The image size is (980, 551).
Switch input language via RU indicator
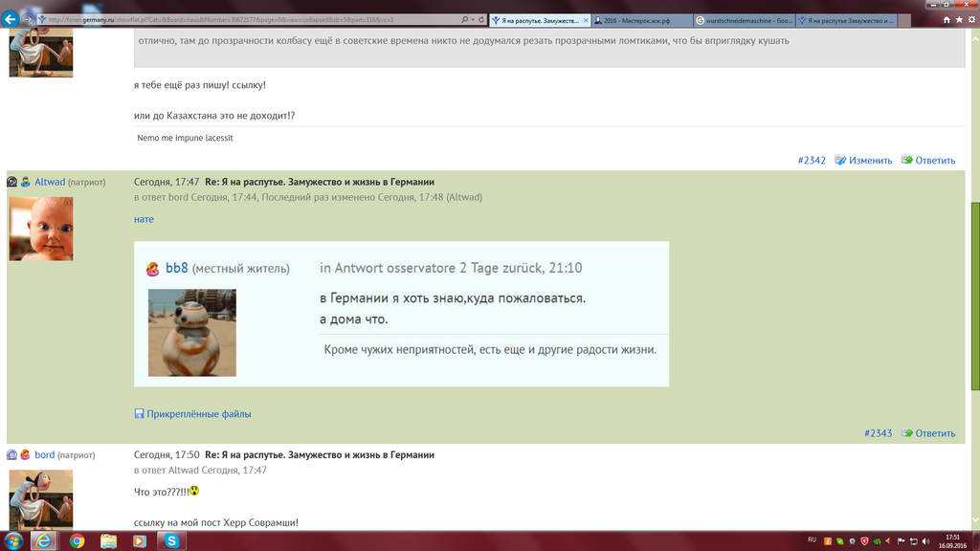pyautogui.click(x=812, y=540)
